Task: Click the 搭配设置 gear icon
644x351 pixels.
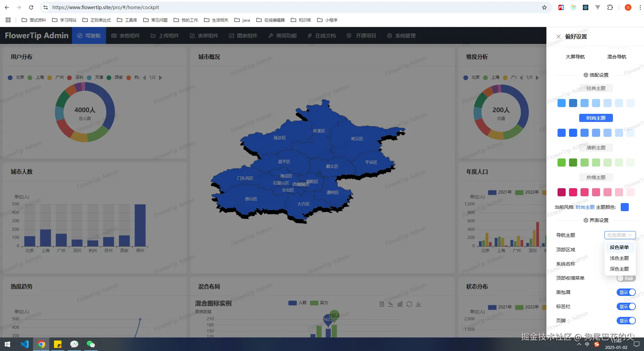Action: (586, 75)
